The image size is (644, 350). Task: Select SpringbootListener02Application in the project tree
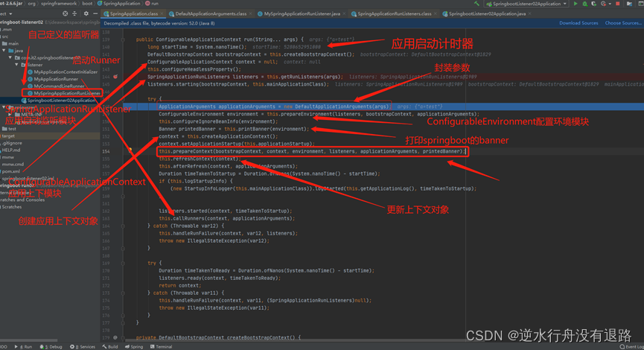click(58, 101)
